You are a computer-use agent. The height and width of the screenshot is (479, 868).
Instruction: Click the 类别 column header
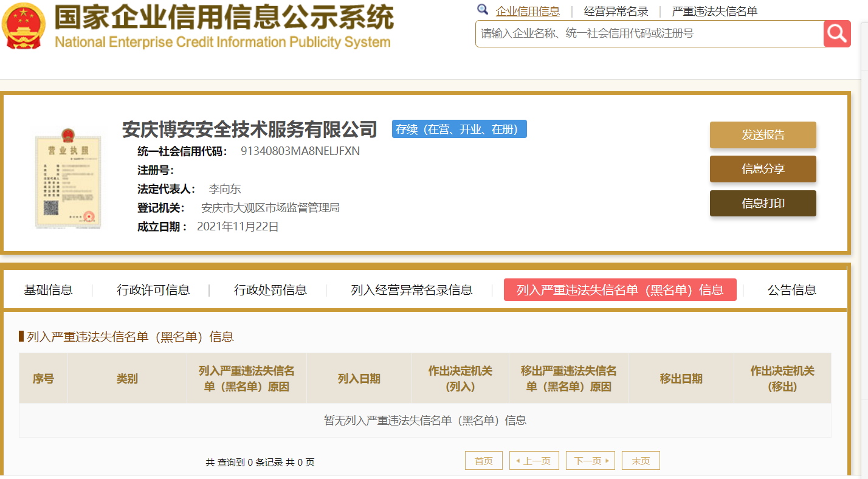pos(127,379)
